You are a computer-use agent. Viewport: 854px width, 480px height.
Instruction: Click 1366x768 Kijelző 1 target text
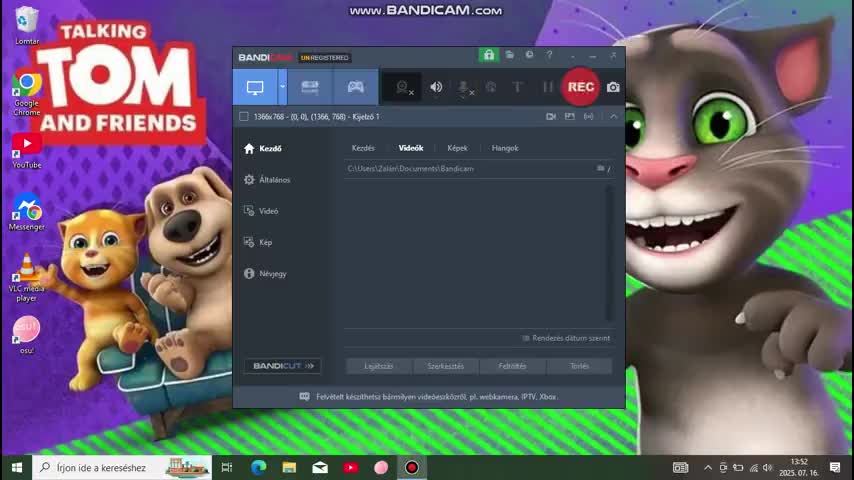coord(316,117)
